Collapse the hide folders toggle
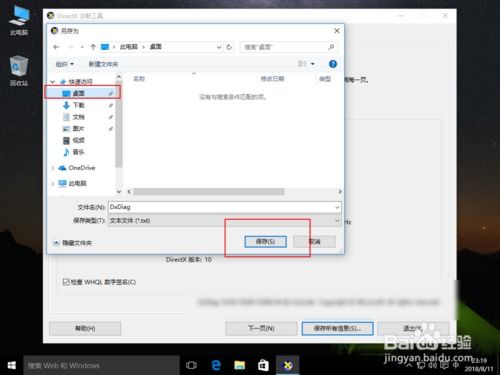This screenshot has height=375, width=500. pyautogui.click(x=56, y=243)
